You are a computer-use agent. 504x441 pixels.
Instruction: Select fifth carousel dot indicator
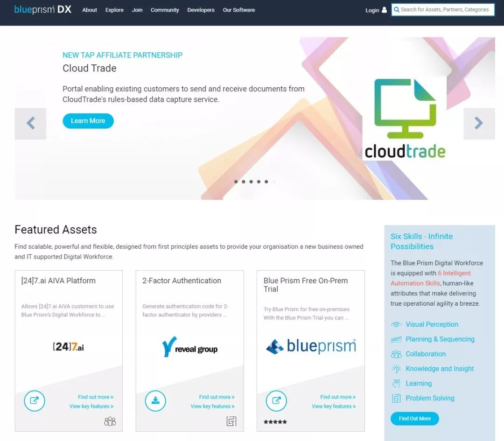click(266, 182)
